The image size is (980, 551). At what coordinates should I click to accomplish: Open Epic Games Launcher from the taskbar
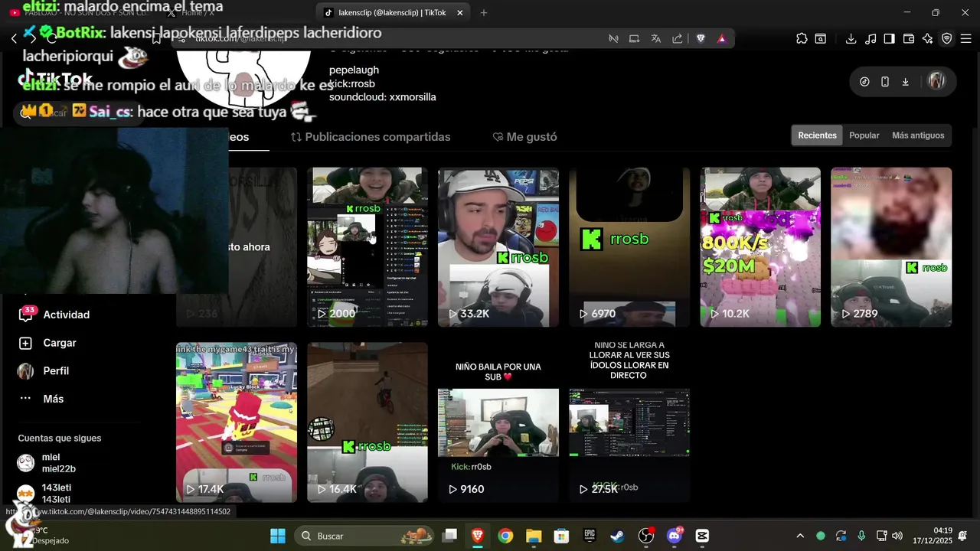point(590,536)
